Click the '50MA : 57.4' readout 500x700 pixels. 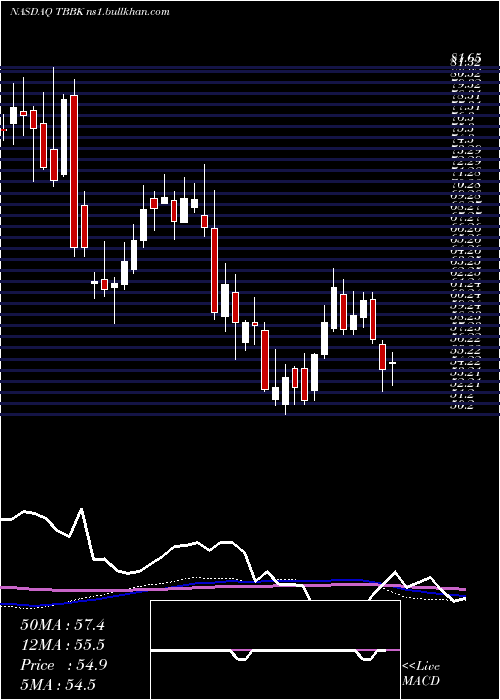point(62,625)
